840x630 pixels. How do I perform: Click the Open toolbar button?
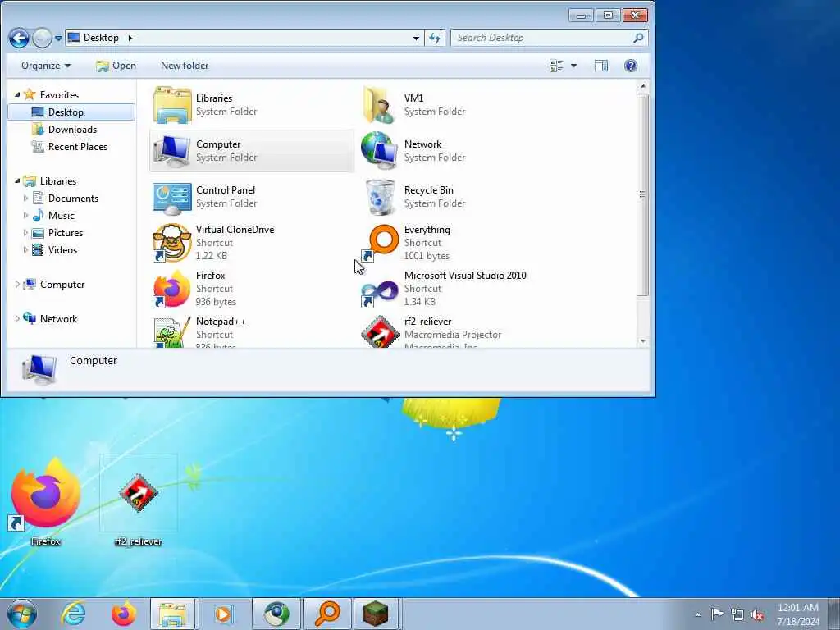pyautogui.click(x=116, y=66)
